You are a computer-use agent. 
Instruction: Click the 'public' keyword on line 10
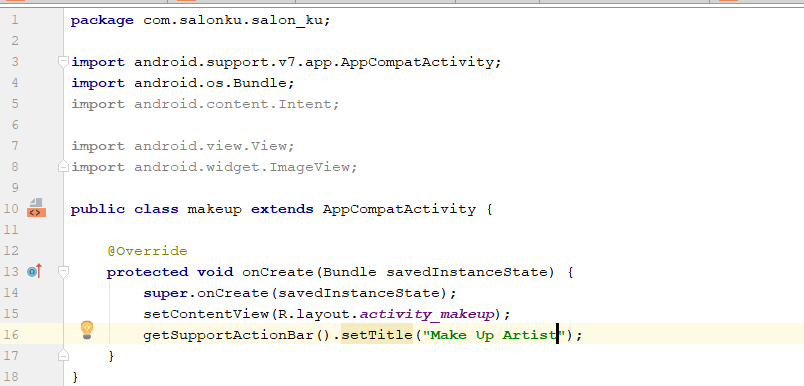click(x=97, y=209)
